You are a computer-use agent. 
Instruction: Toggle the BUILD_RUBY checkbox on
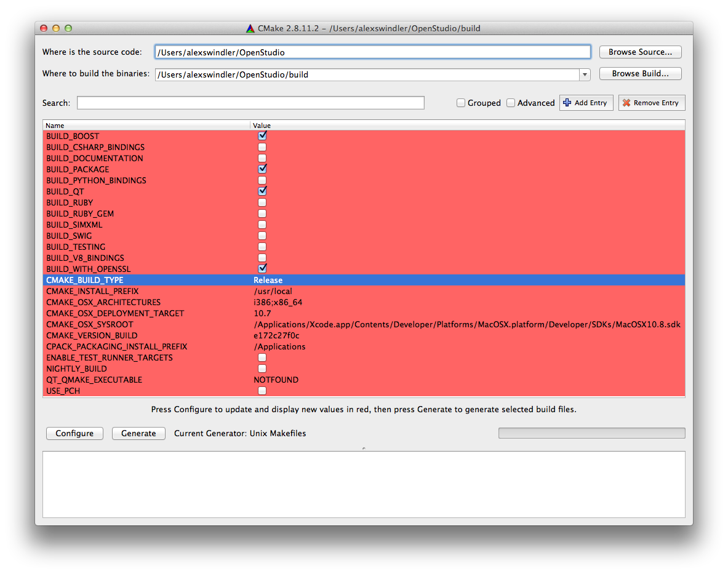262,202
